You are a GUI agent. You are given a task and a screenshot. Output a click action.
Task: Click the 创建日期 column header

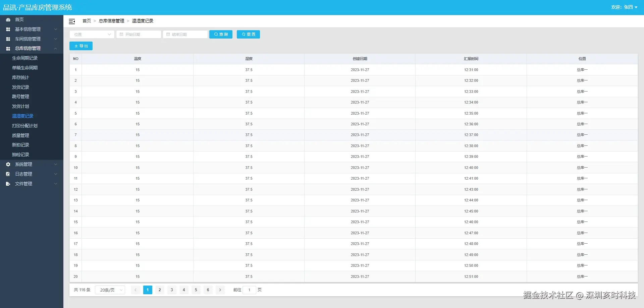(360, 59)
